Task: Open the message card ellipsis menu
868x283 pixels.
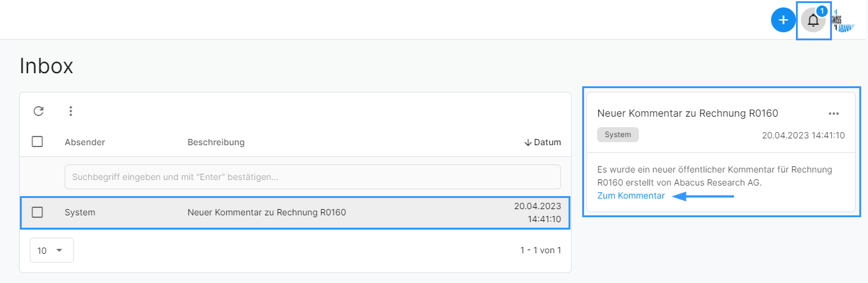Action: [x=834, y=114]
